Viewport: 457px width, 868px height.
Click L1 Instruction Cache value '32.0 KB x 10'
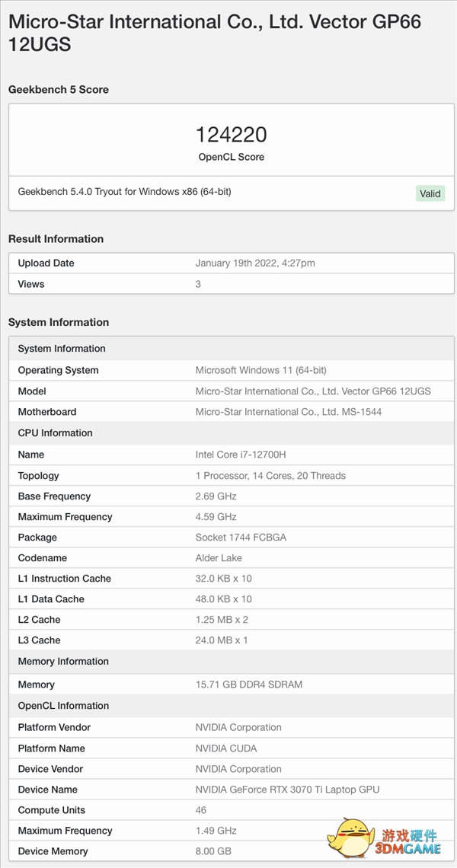click(x=224, y=579)
